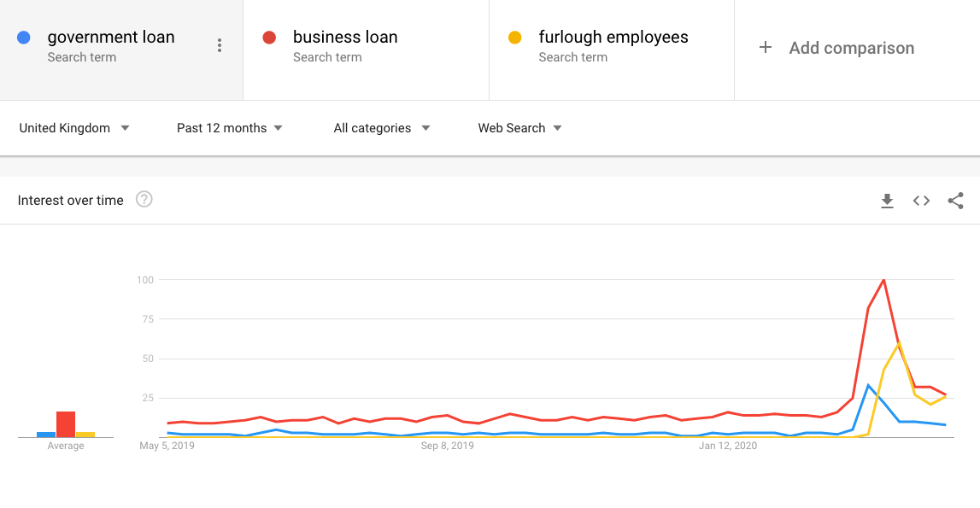Screen dimensions: 980x508
Task: Click the red dot beside business loan
Action: pyautogui.click(x=269, y=38)
